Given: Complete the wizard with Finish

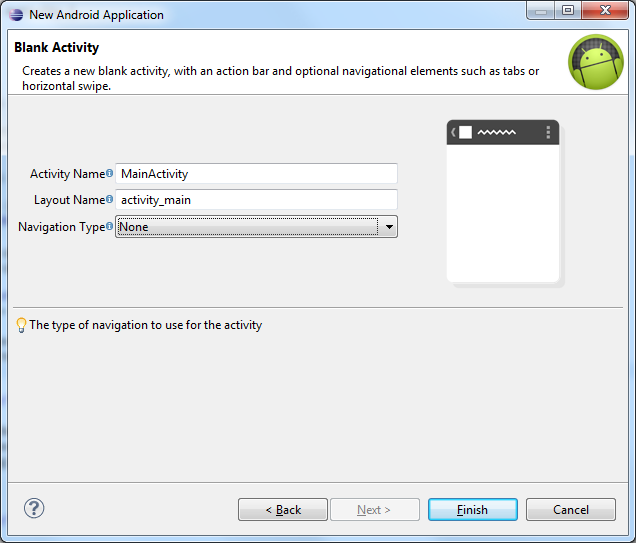Looking at the screenshot, I should pyautogui.click(x=473, y=510).
